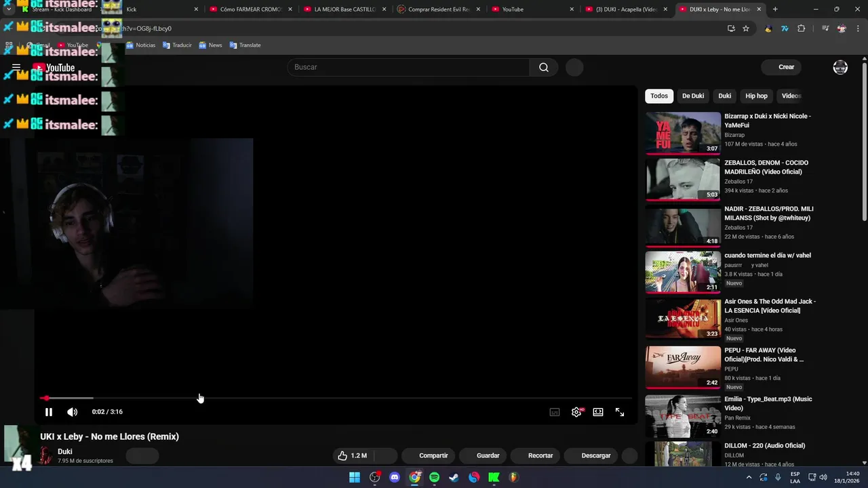The height and width of the screenshot is (488, 868).
Task: Click the Recortar button
Action: point(535,455)
